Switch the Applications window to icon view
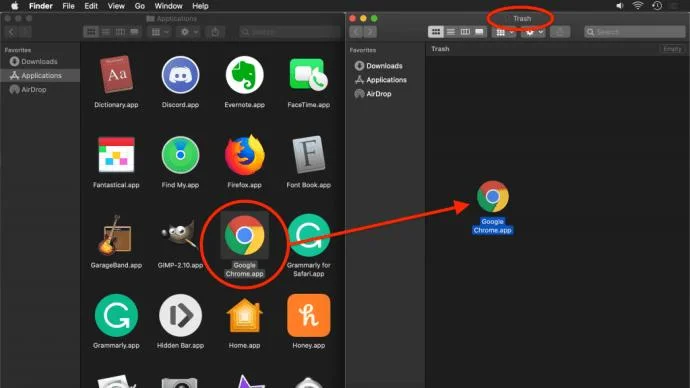Screen dimensions: 690x388 pyautogui.click(x=91, y=32)
